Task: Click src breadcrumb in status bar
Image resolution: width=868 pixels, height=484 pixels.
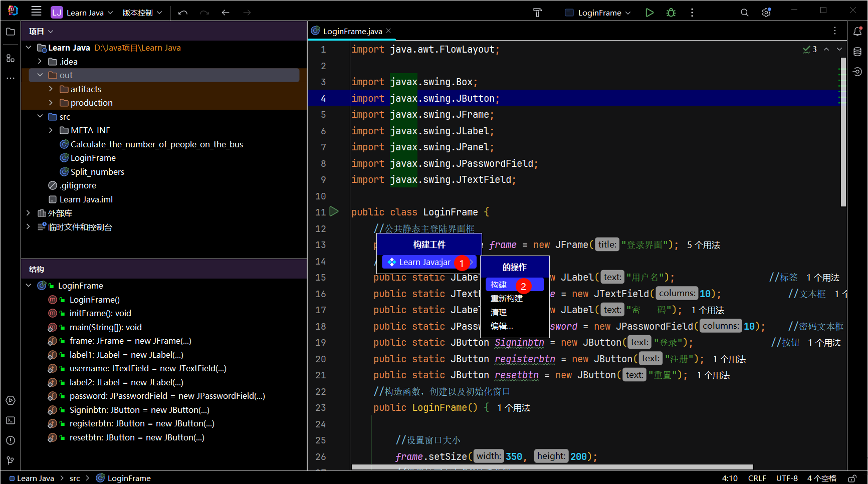Action: (x=75, y=478)
